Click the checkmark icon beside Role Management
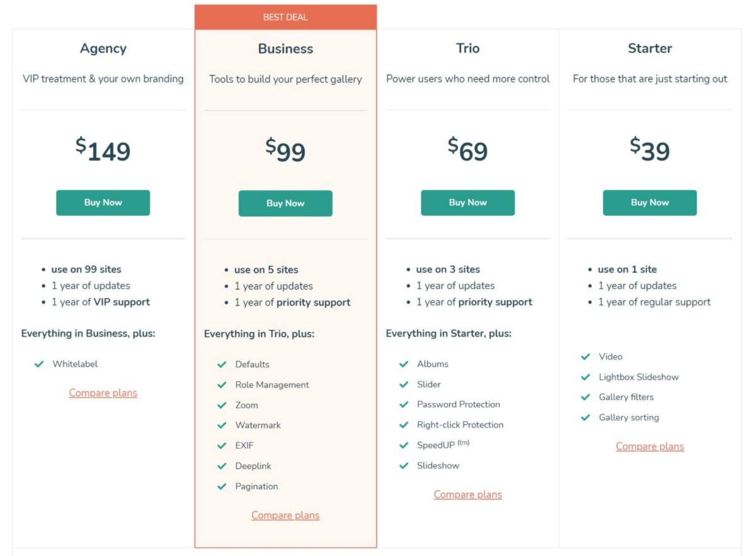This screenshot has width=756, height=556. click(x=222, y=385)
